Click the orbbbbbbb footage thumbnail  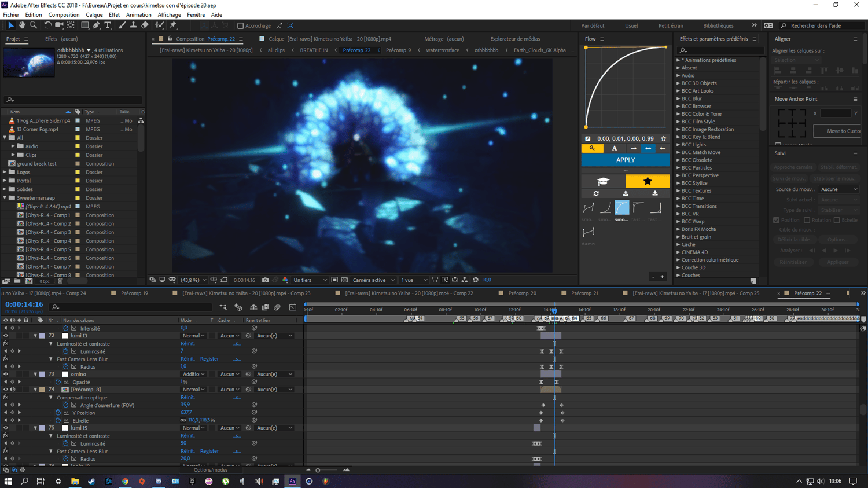29,62
